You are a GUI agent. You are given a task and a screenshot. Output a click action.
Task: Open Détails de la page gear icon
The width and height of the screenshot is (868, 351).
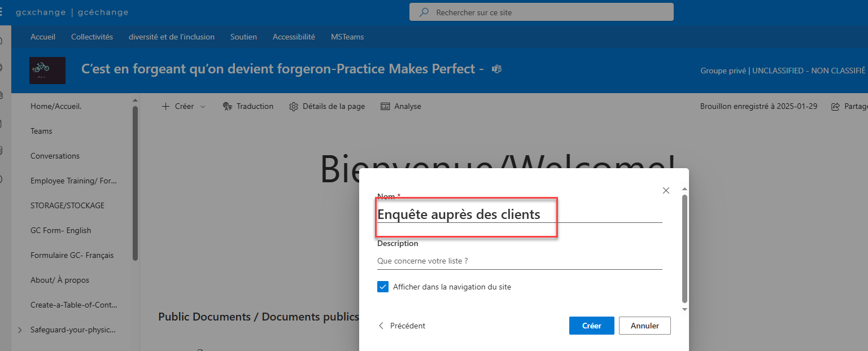click(294, 106)
